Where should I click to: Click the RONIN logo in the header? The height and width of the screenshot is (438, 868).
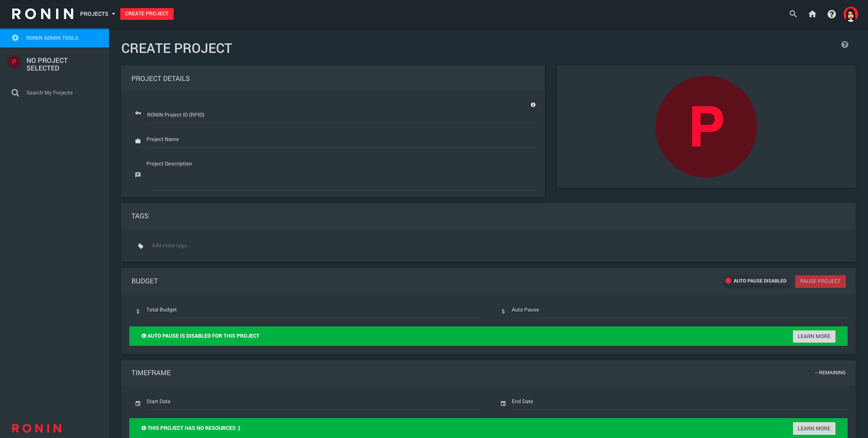[x=42, y=14]
